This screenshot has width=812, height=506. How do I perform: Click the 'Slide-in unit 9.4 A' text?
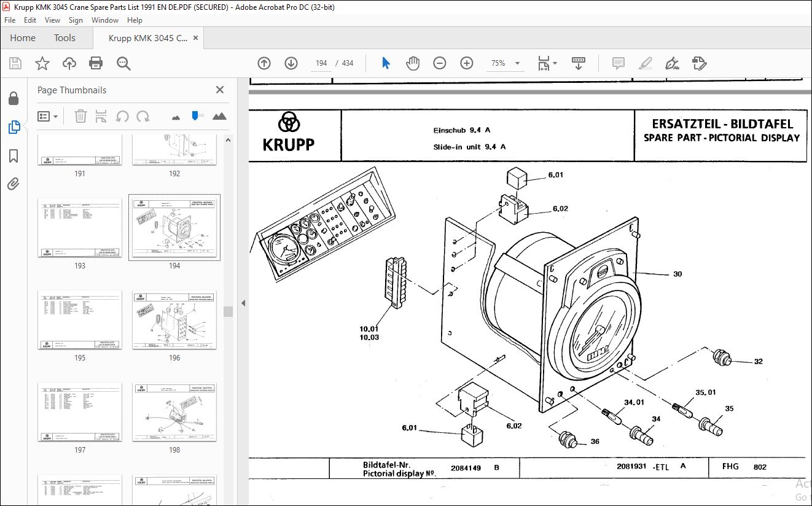tap(469, 147)
